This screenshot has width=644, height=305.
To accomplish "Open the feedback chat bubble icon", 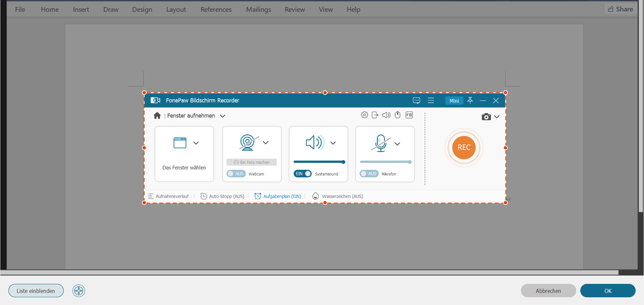I will pyautogui.click(x=417, y=101).
